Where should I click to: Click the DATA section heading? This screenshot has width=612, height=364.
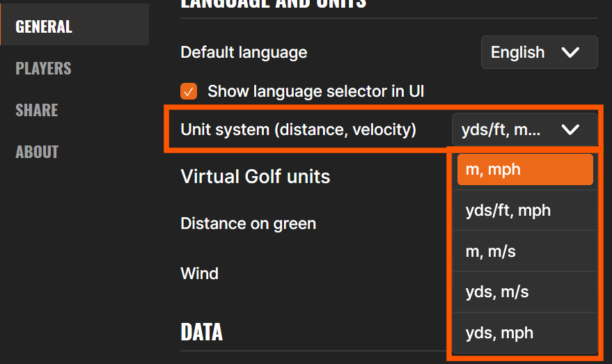pos(201,332)
